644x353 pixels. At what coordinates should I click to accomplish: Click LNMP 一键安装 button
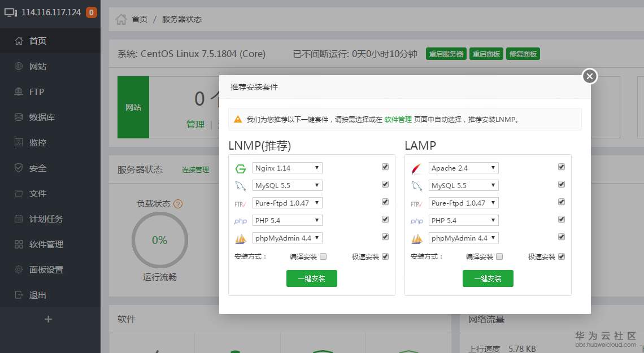click(311, 278)
